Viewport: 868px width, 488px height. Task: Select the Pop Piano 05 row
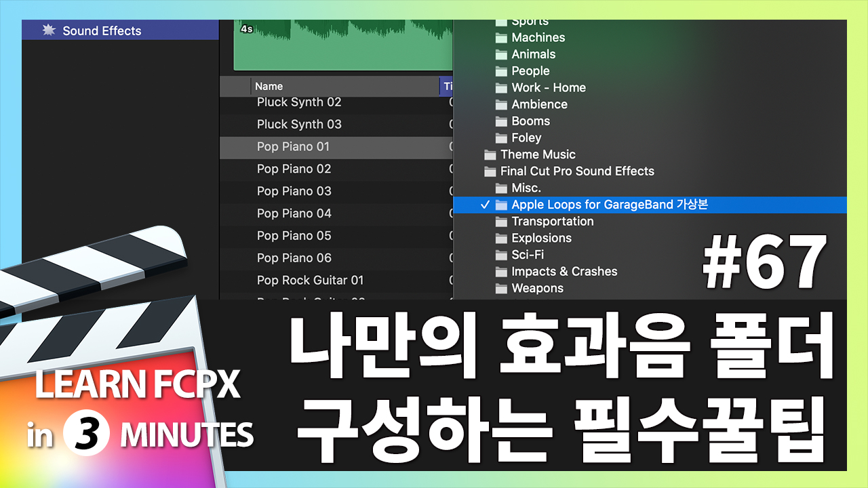(x=336, y=237)
